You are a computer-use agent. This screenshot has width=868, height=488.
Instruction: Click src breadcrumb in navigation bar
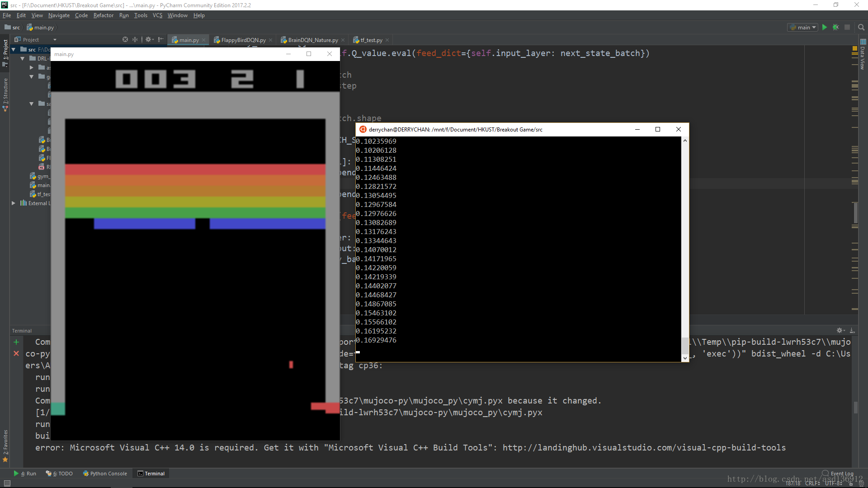[12, 28]
